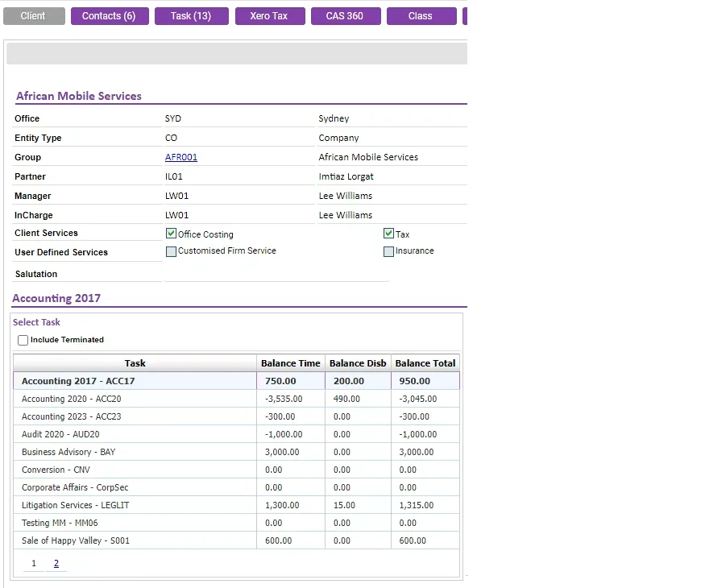Open the Xero Tax tab
The image size is (701, 588).
pos(270,16)
